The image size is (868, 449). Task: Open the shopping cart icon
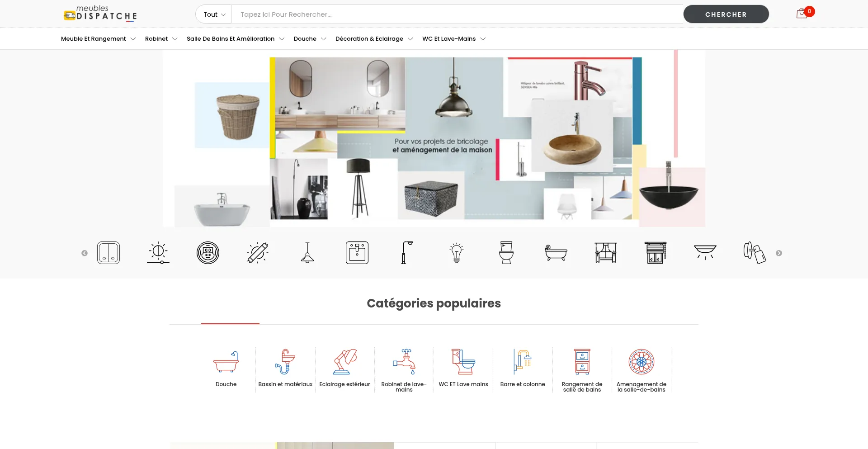(802, 14)
